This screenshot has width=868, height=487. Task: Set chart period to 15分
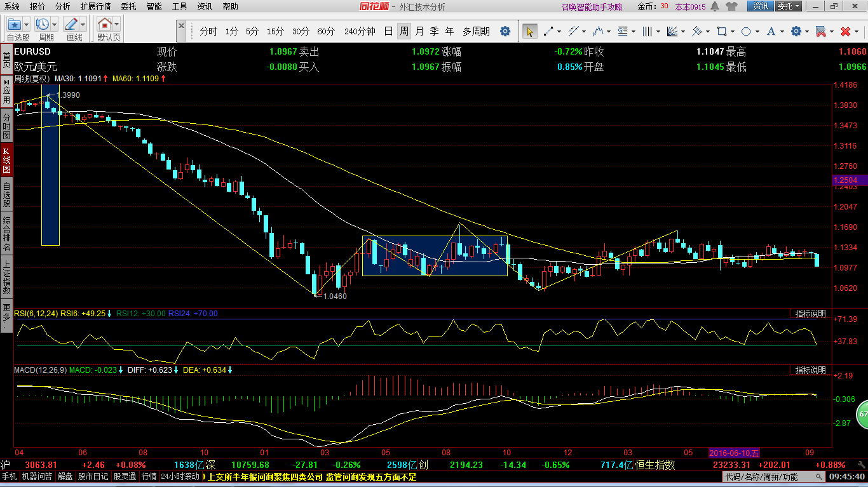(x=275, y=31)
